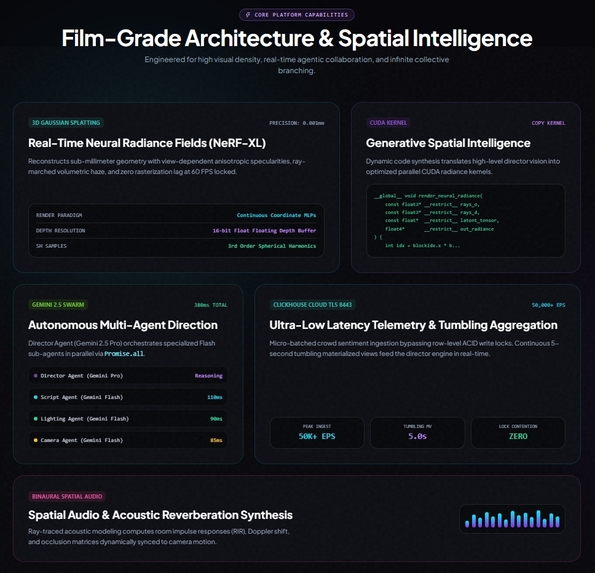Image resolution: width=595 pixels, height=573 pixels.
Task: Click the Real-Time Neural Radiance Fields heading
Action: click(147, 143)
